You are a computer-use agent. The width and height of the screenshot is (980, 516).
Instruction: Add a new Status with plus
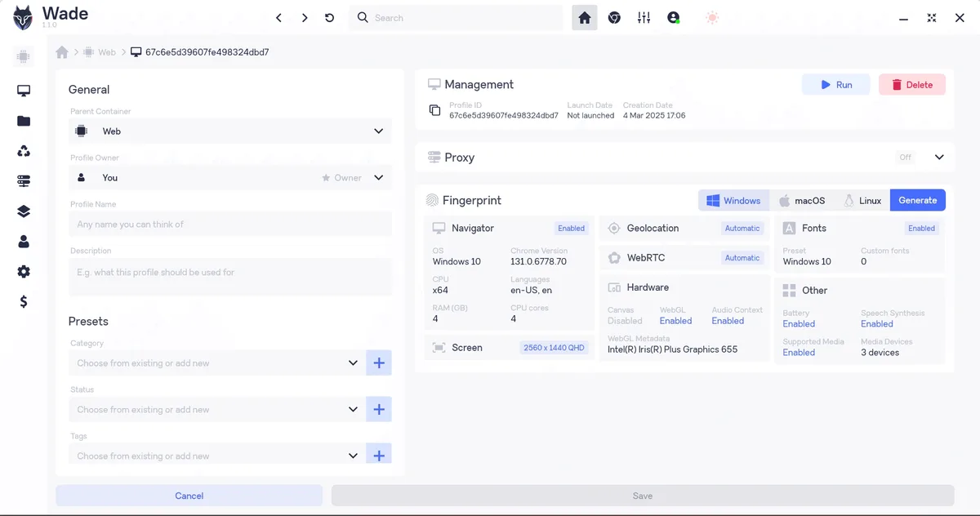379,410
